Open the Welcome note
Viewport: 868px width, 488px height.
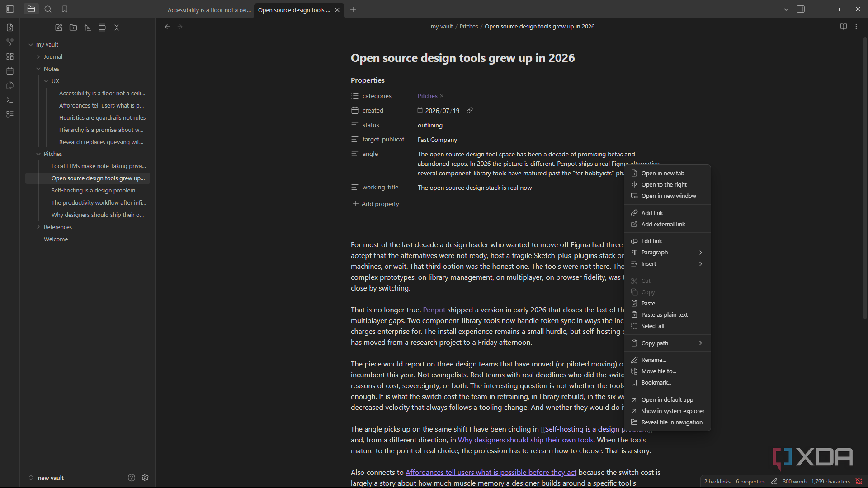click(x=56, y=239)
